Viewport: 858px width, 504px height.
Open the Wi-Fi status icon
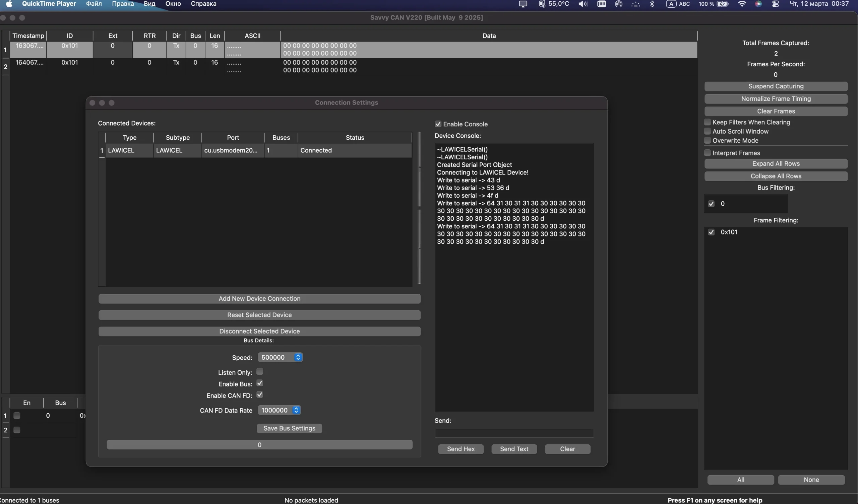tap(742, 4)
